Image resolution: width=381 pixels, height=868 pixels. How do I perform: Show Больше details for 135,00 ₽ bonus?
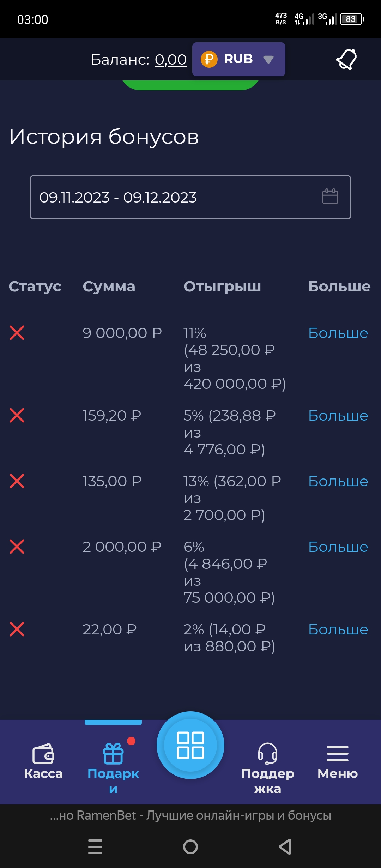tap(338, 481)
